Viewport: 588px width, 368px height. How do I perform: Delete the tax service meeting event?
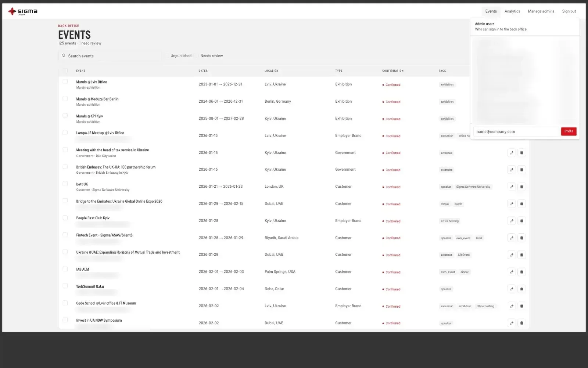point(521,153)
